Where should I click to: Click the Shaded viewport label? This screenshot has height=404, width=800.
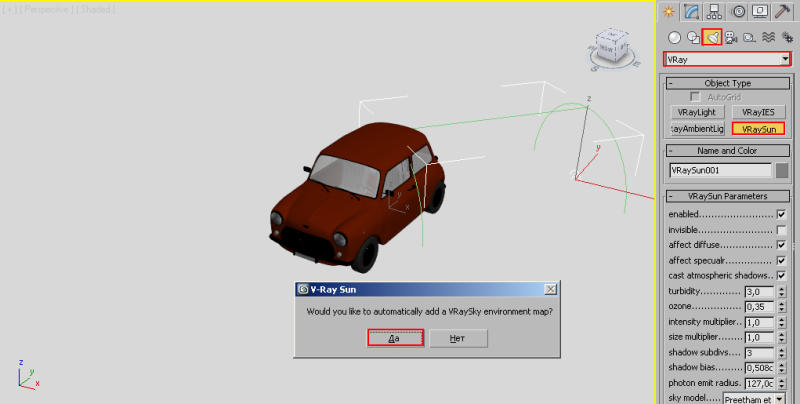(x=95, y=9)
